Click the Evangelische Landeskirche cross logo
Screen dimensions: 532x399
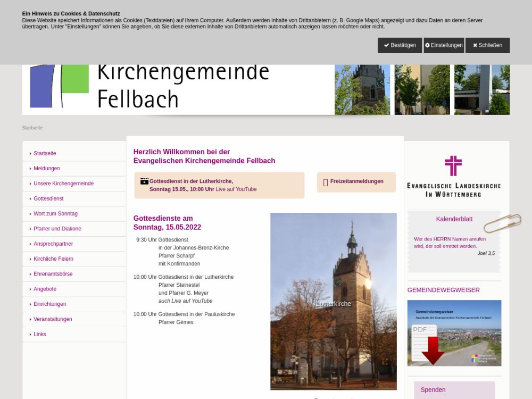453,166
